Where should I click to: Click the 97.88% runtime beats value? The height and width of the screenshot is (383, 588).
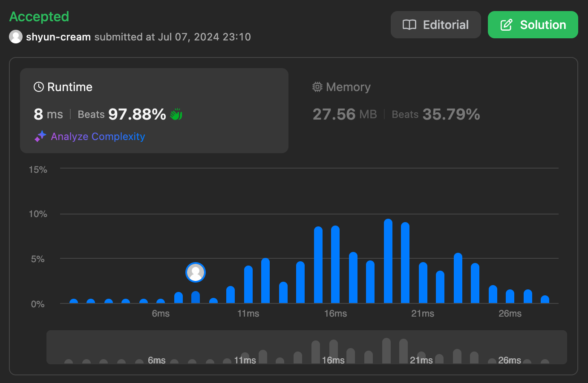click(x=137, y=114)
